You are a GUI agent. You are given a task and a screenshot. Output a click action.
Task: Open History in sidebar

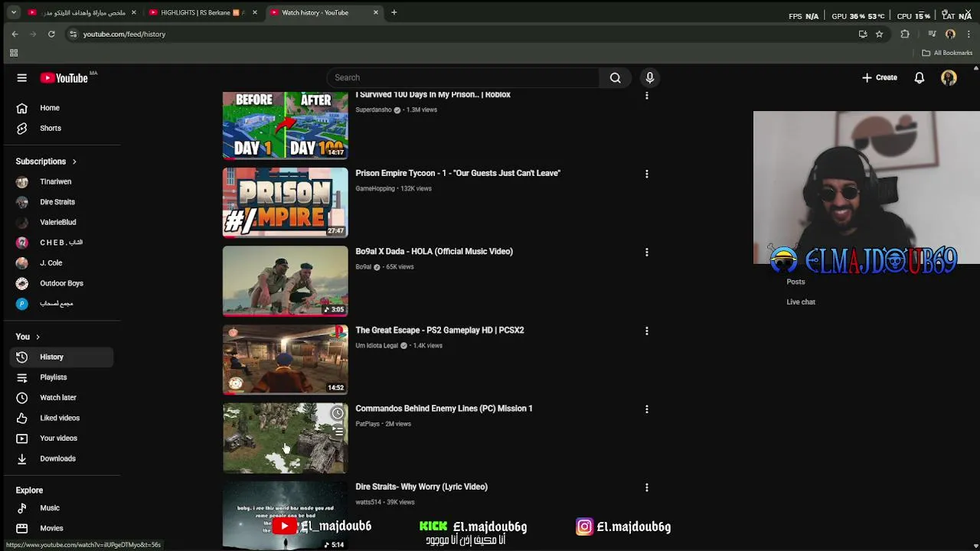(61, 357)
